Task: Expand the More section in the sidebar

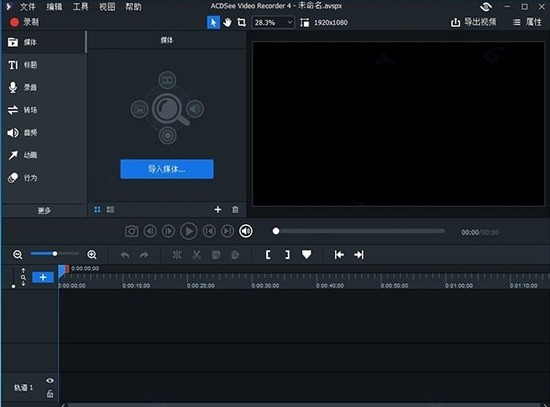Action: click(44, 211)
